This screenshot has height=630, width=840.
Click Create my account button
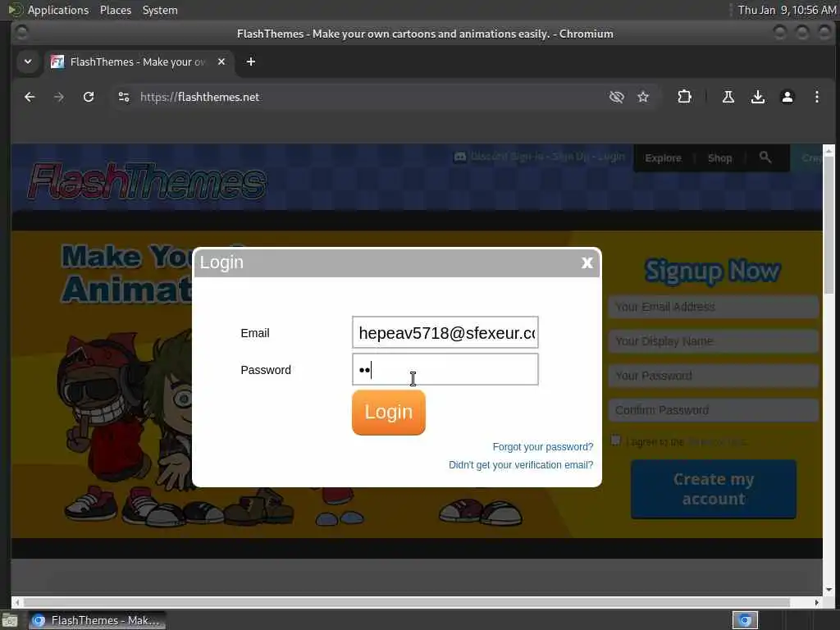713,489
